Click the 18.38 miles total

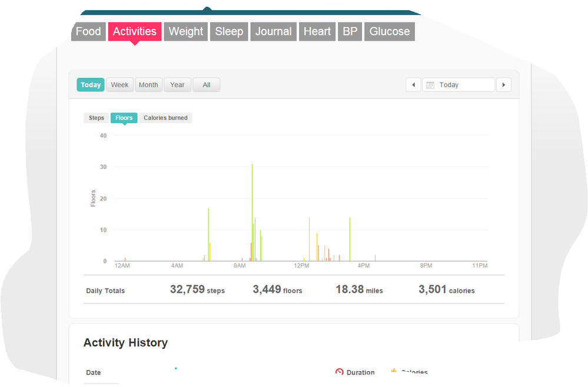[359, 289]
